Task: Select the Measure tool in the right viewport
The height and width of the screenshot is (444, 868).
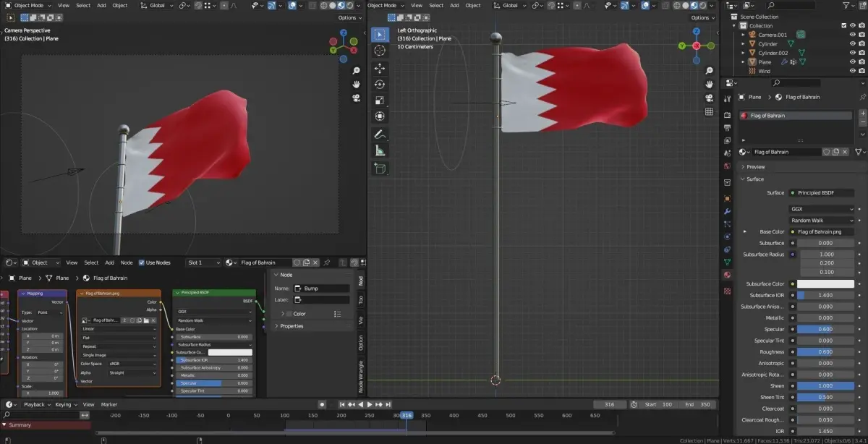Action: (x=380, y=150)
